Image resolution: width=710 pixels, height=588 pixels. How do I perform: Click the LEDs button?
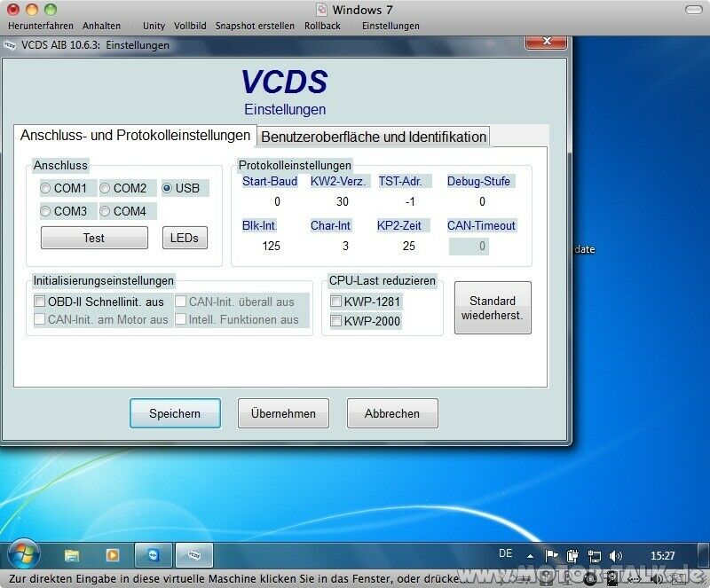pos(185,238)
